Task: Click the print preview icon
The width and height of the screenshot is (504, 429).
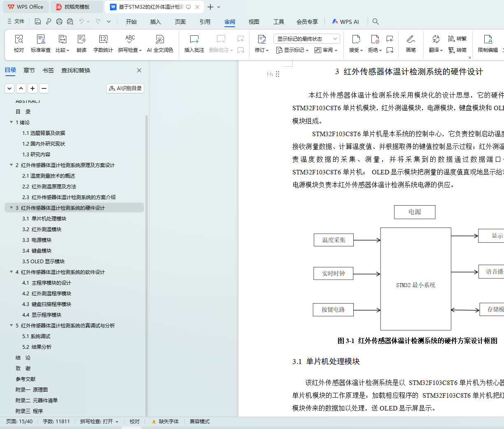Action: click(x=70, y=21)
